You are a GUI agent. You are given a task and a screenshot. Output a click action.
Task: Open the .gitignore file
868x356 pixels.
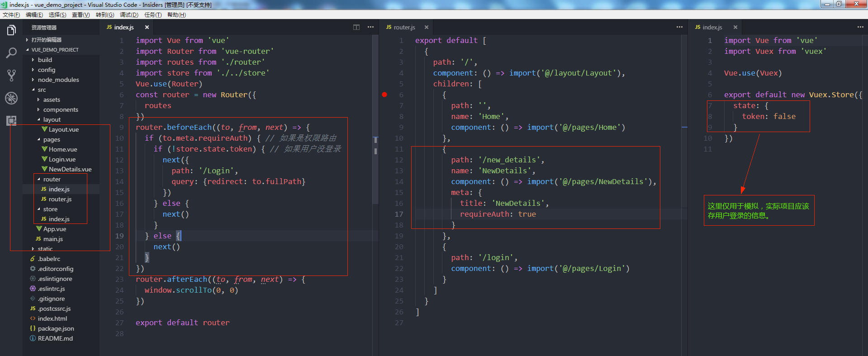coord(61,299)
